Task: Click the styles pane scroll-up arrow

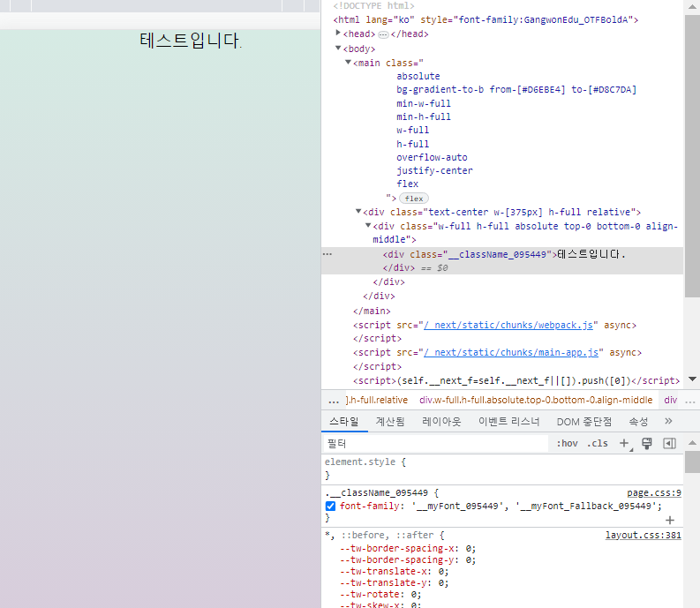Action: coord(692,443)
